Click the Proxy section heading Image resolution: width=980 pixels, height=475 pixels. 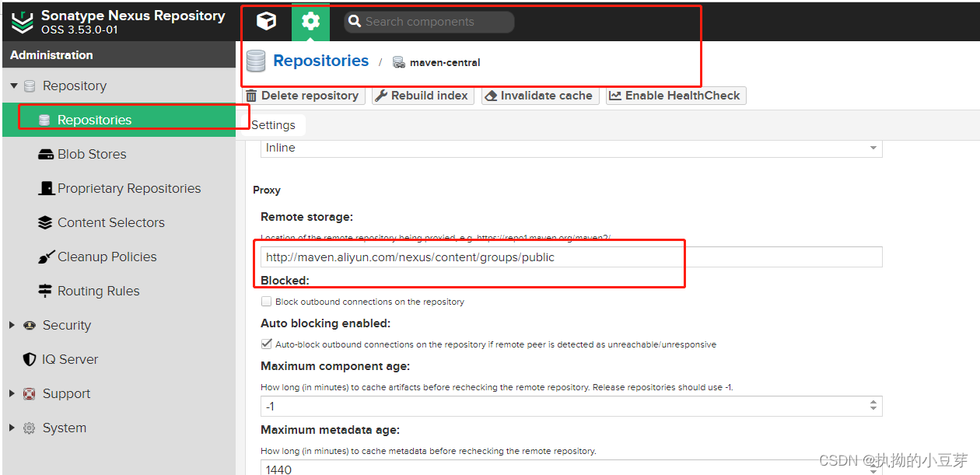pyautogui.click(x=267, y=190)
